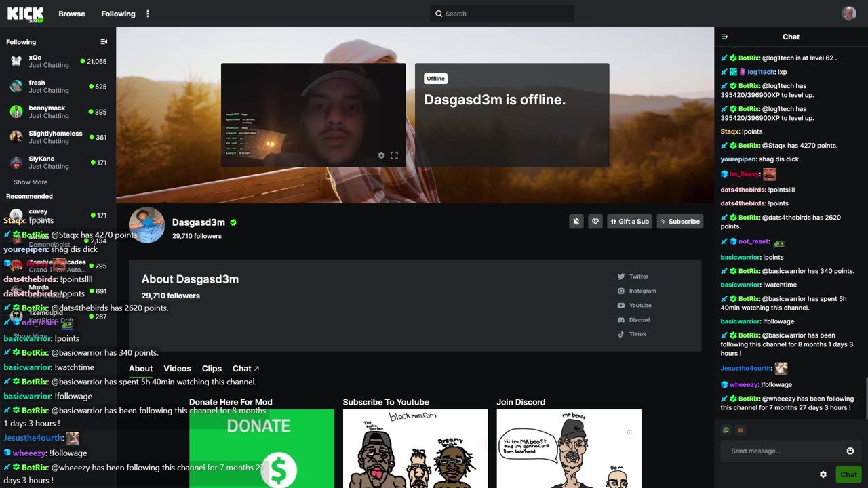This screenshot has height=488, width=868.
Task: Switch to the Clips tab
Action: pos(212,369)
